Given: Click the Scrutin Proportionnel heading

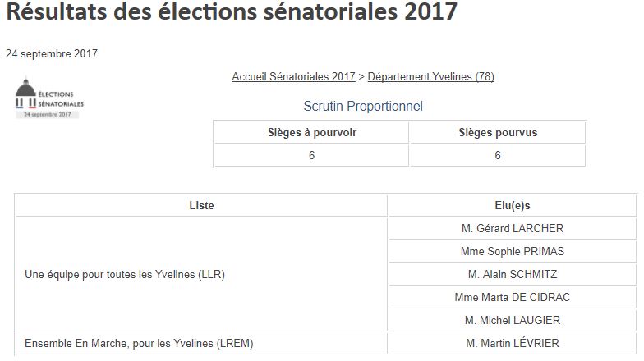Looking at the screenshot, I should [x=363, y=107].
